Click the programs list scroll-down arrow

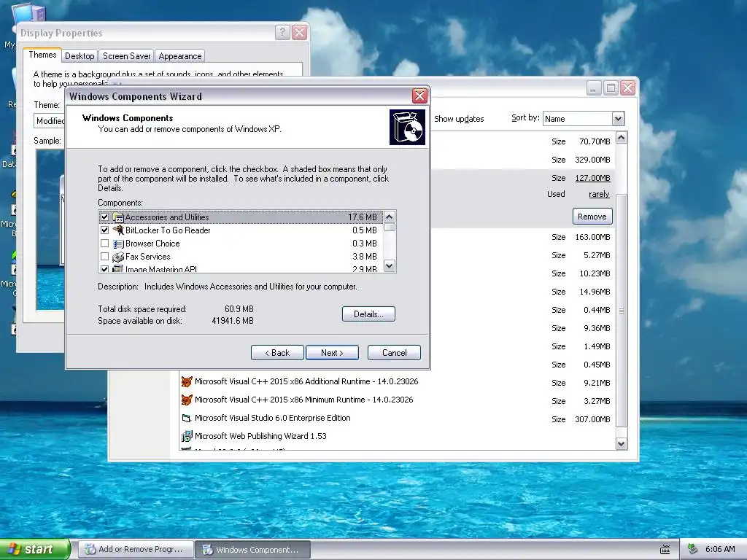coord(622,444)
